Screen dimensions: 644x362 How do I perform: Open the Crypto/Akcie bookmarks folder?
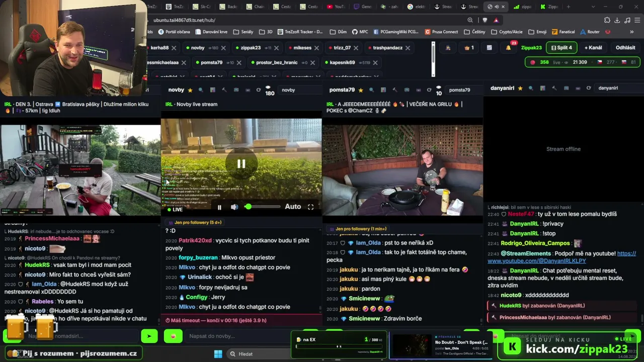pyautogui.click(x=507, y=32)
